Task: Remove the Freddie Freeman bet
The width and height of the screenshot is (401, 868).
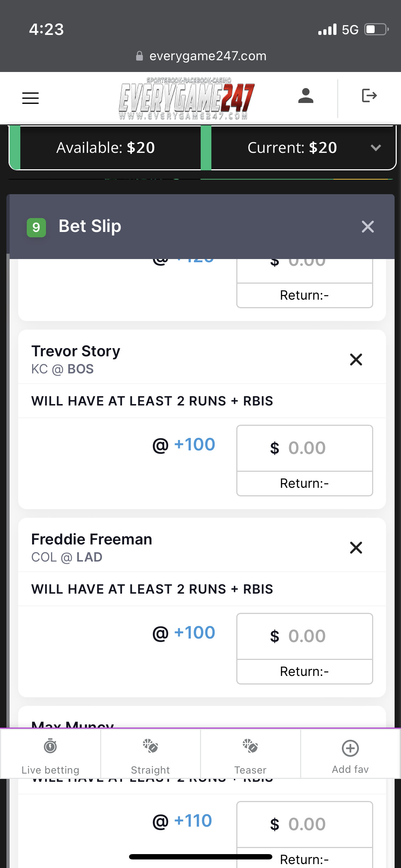Action: (x=356, y=548)
